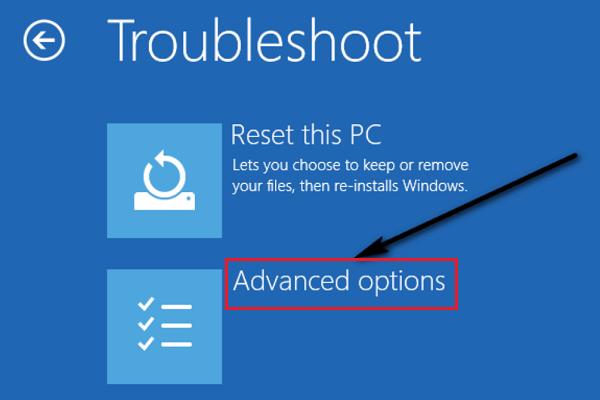Viewport: 600px width, 400px height.
Task: Click the word "Windows" in reset description
Action: [434, 186]
